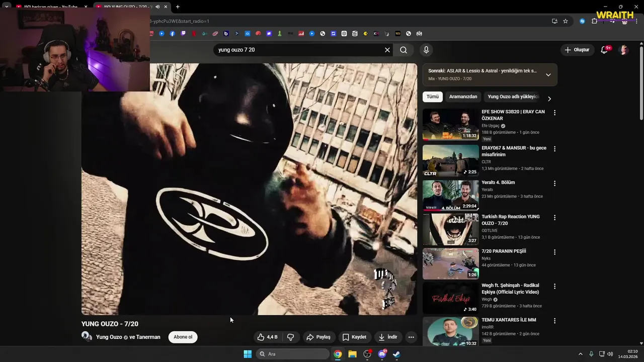The height and width of the screenshot is (362, 644).
Task: Click the YouTube search magnifier button
Action: [x=404, y=50]
